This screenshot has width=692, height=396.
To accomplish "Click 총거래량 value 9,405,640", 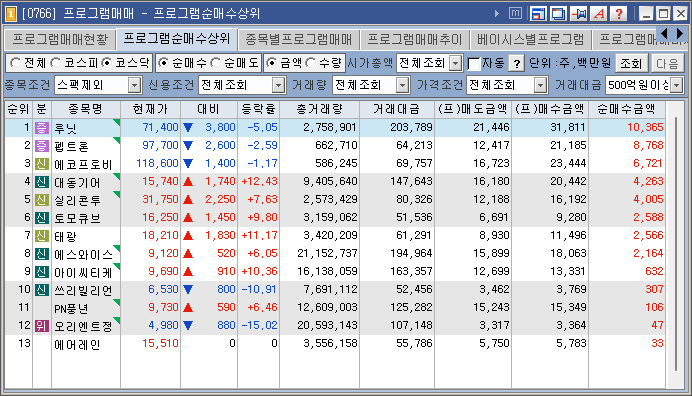I will [330, 181].
